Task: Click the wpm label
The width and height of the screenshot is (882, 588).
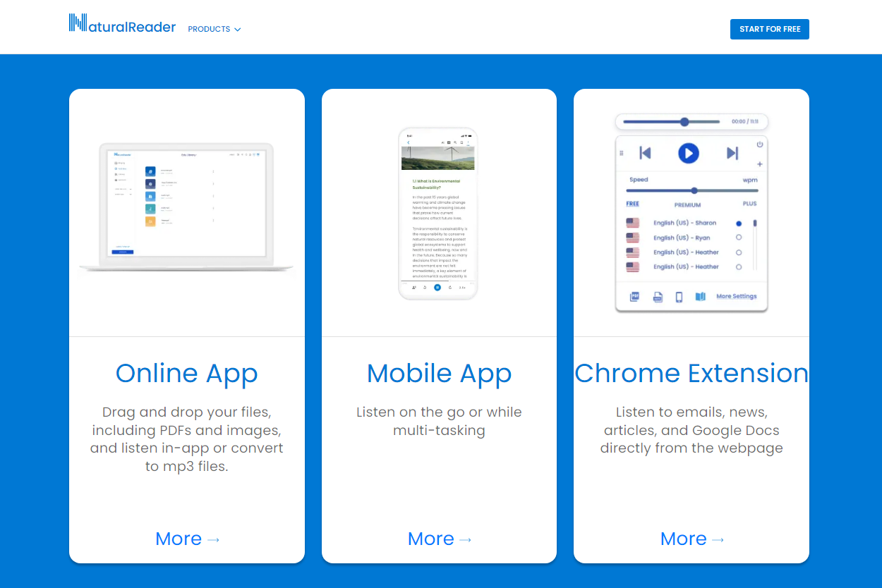Action: coord(750,180)
